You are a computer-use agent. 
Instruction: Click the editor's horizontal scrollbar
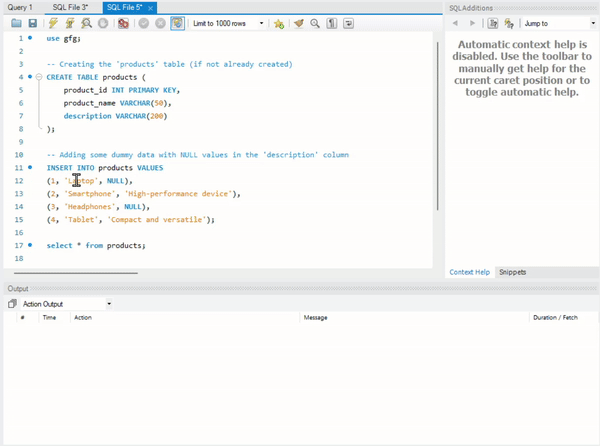pyautogui.click(x=76, y=272)
